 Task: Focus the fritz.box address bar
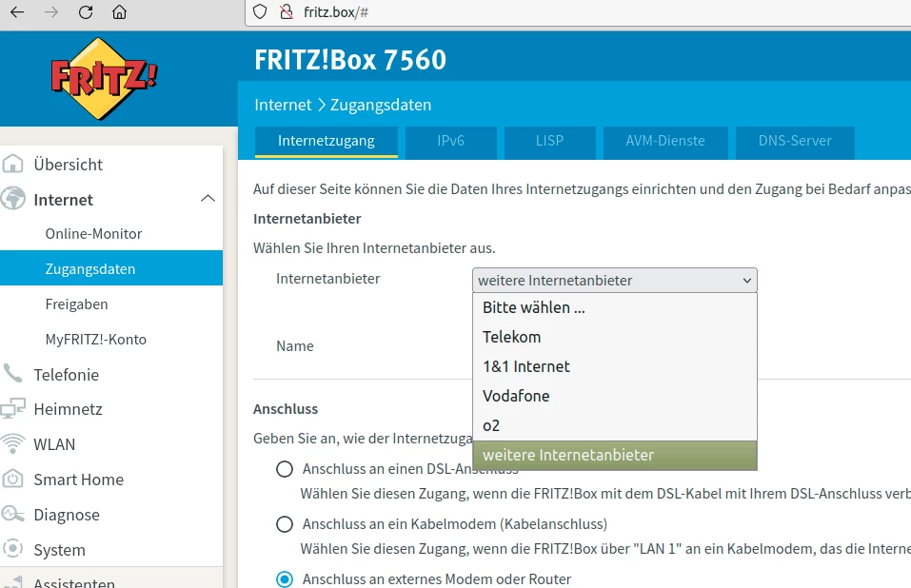578,12
